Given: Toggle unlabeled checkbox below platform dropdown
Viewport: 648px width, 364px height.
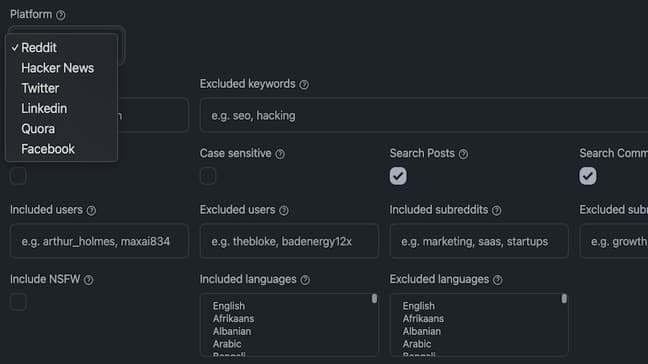Looking at the screenshot, I should [19, 176].
